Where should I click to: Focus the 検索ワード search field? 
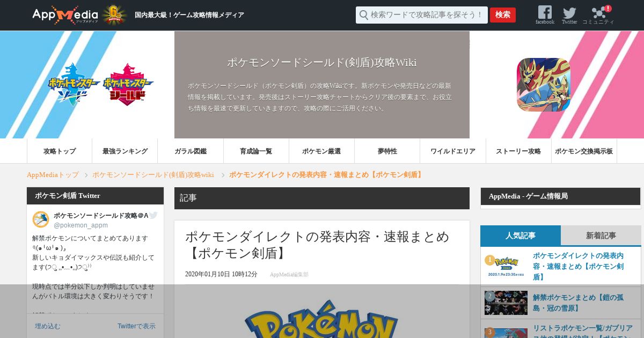pos(422,15)
